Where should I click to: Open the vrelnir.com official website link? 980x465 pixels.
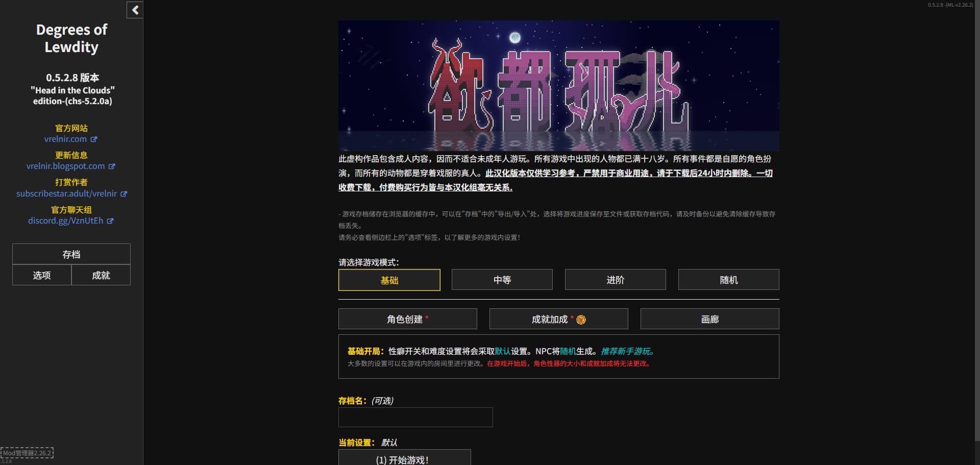tap(65, 139)
